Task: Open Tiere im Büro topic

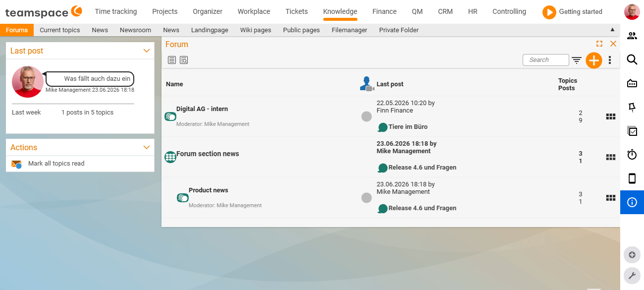Action: tap(408, 127)
